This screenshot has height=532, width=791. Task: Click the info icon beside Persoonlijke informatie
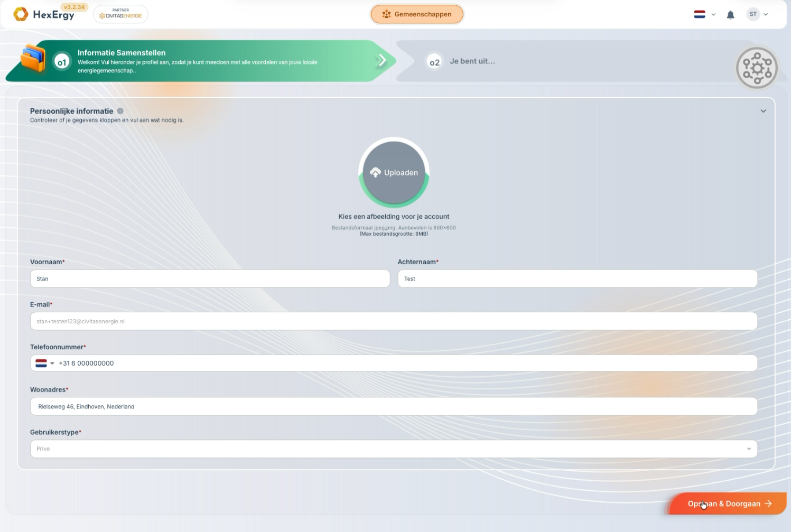(x=120, y=111)
